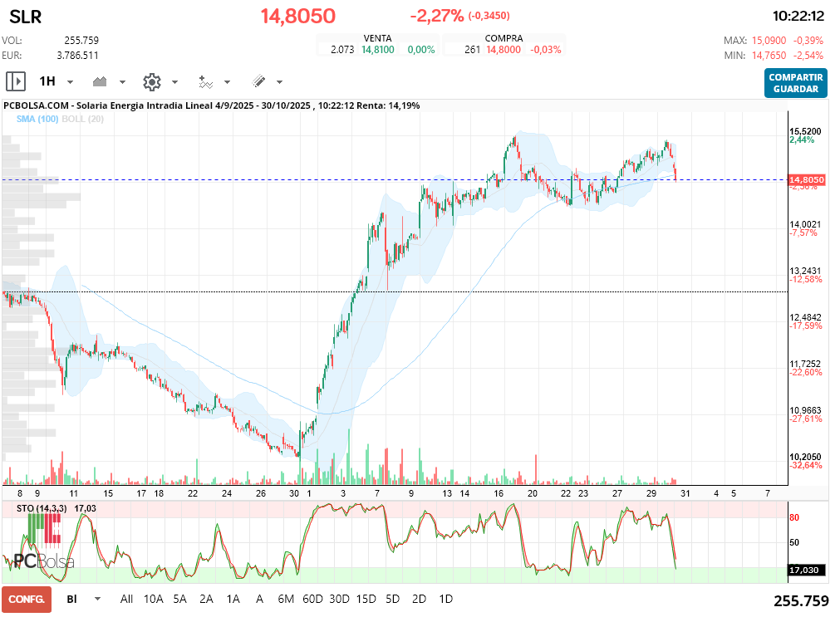
Task: Click the axis level 14,0021
Action: coord(805,224)
